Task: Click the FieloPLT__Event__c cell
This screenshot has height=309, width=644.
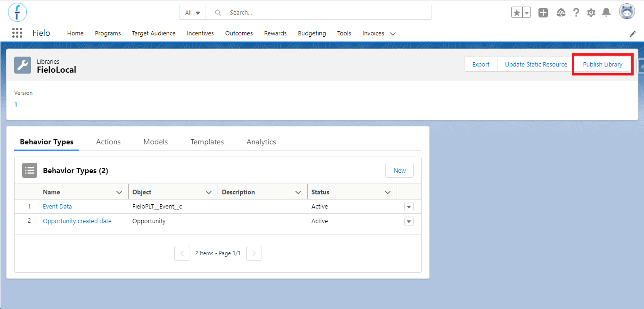Action: click(x=157, y=207)
